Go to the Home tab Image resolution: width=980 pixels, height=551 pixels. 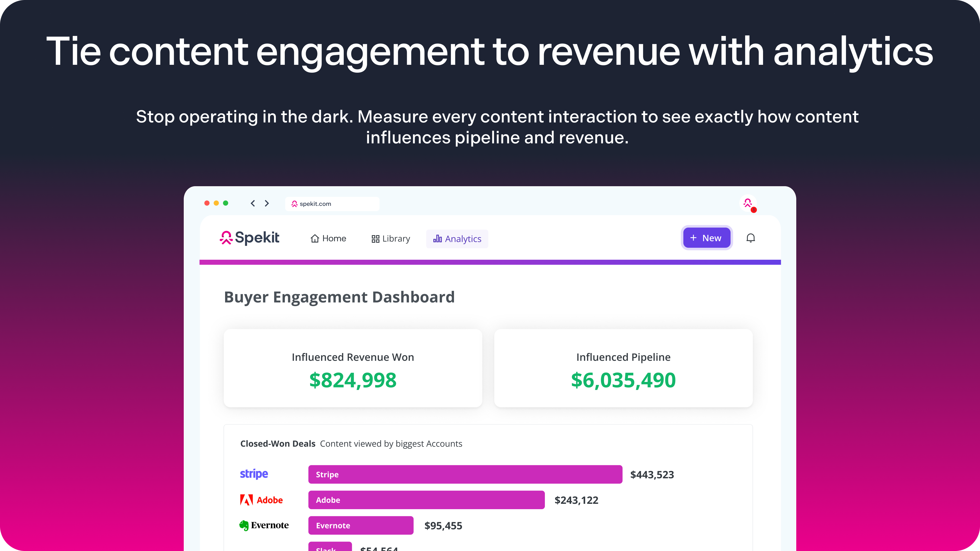tap(328, 239)
